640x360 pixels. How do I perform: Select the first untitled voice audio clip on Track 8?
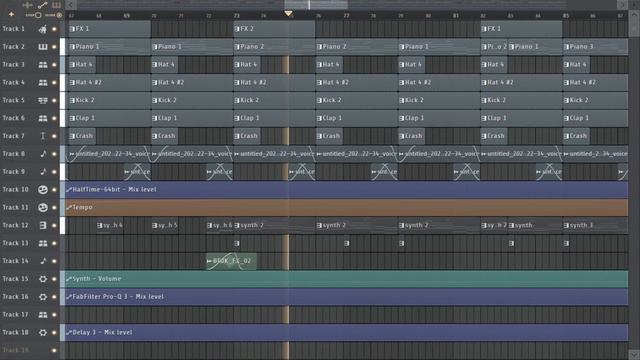point(109,154)
